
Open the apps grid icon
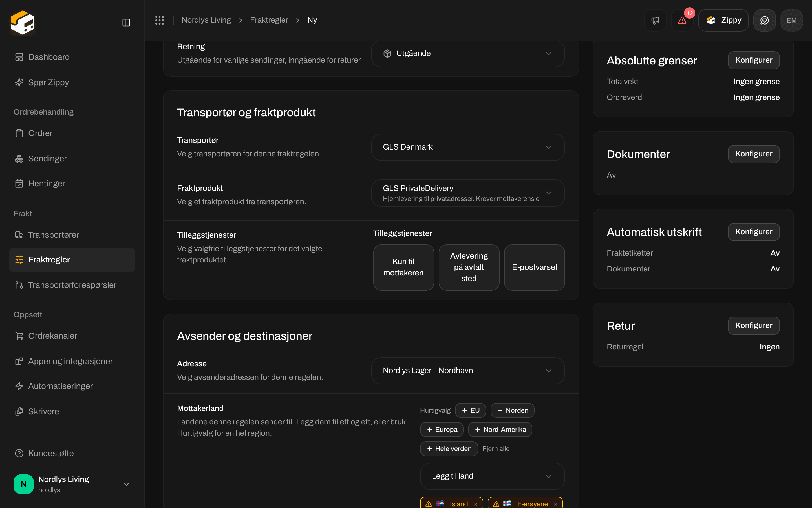[159, 20]
